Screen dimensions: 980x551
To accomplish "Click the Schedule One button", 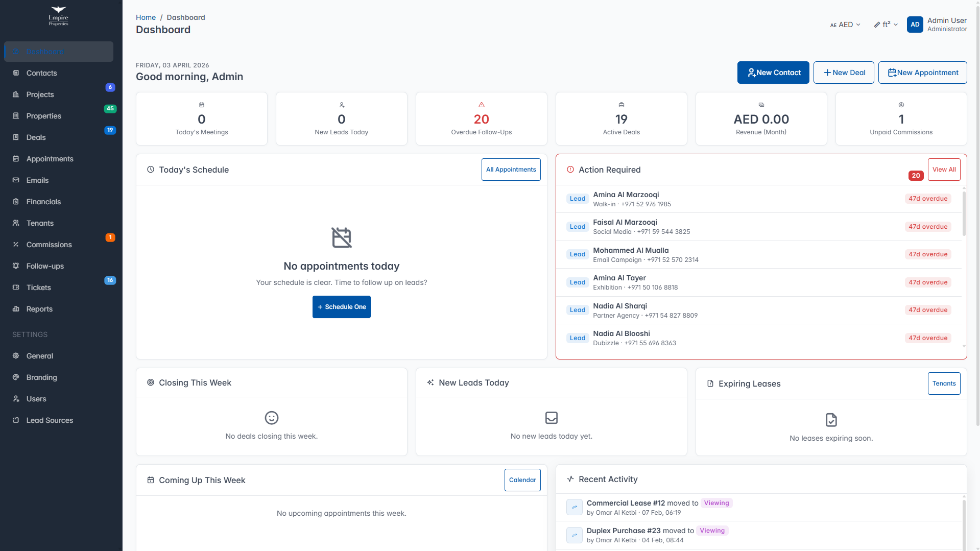I will 341,307.
